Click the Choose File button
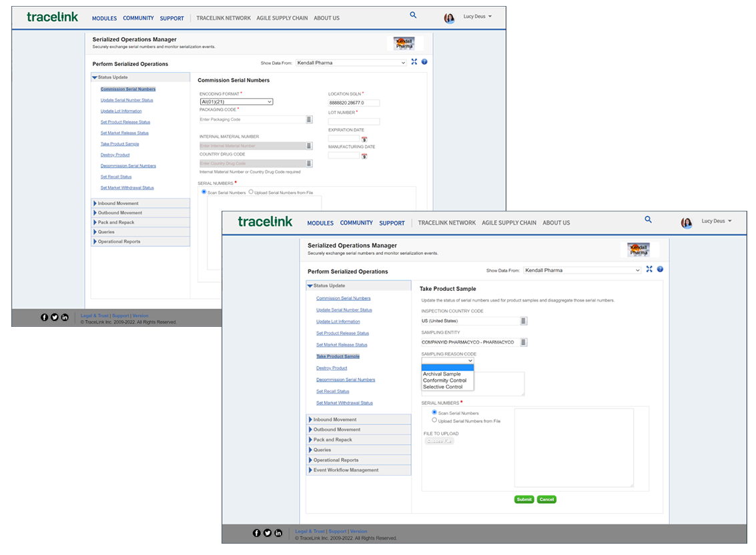Screen dimensions: 756x555 click(439, 441)
